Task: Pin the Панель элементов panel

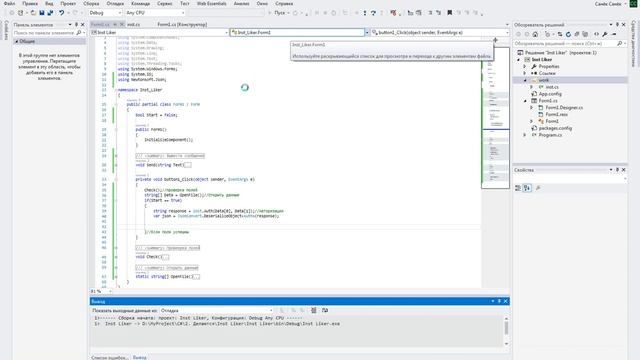Action: point(76,24)
